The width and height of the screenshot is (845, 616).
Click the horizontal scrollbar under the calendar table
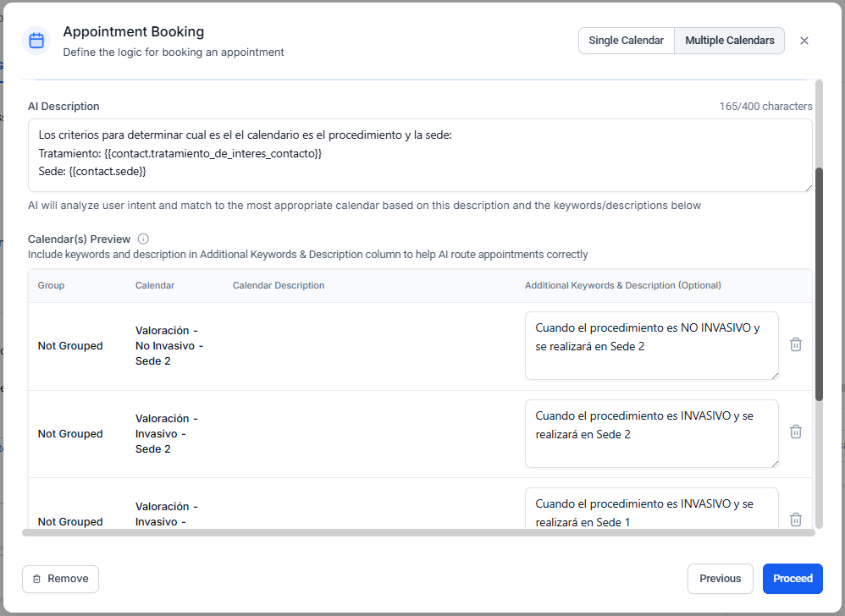(x=418, y=533)
